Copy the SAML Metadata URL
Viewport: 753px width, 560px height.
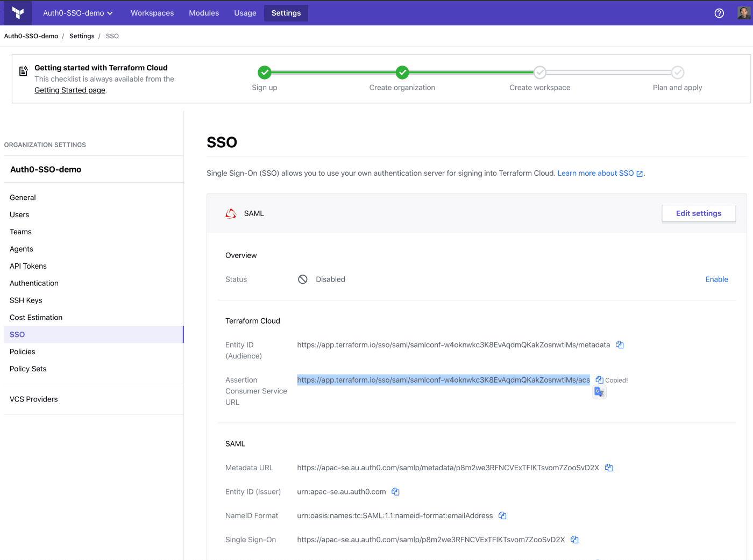coord(609,468)
